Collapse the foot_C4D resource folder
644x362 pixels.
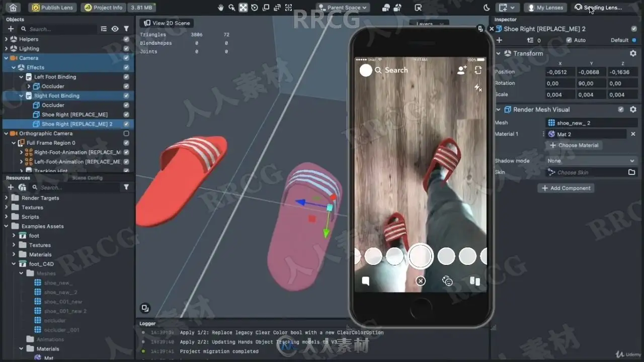pyautogui.click(x=14, y=264)
